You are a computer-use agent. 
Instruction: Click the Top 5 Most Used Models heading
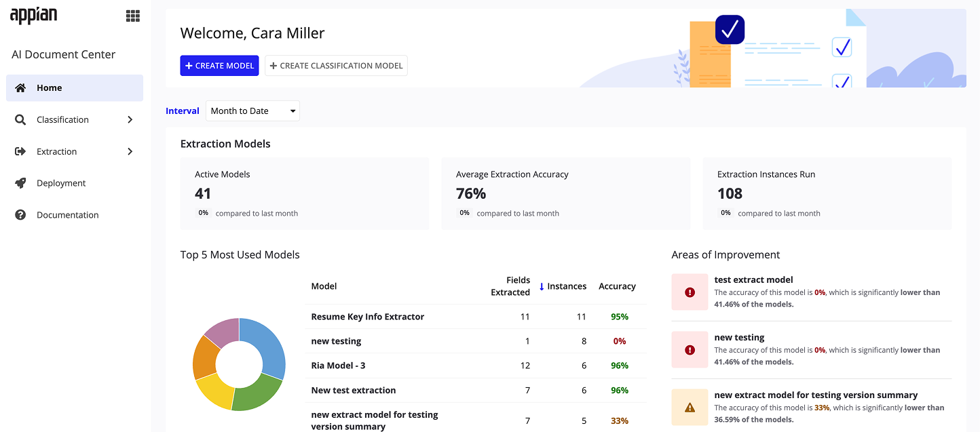point(240,255)
